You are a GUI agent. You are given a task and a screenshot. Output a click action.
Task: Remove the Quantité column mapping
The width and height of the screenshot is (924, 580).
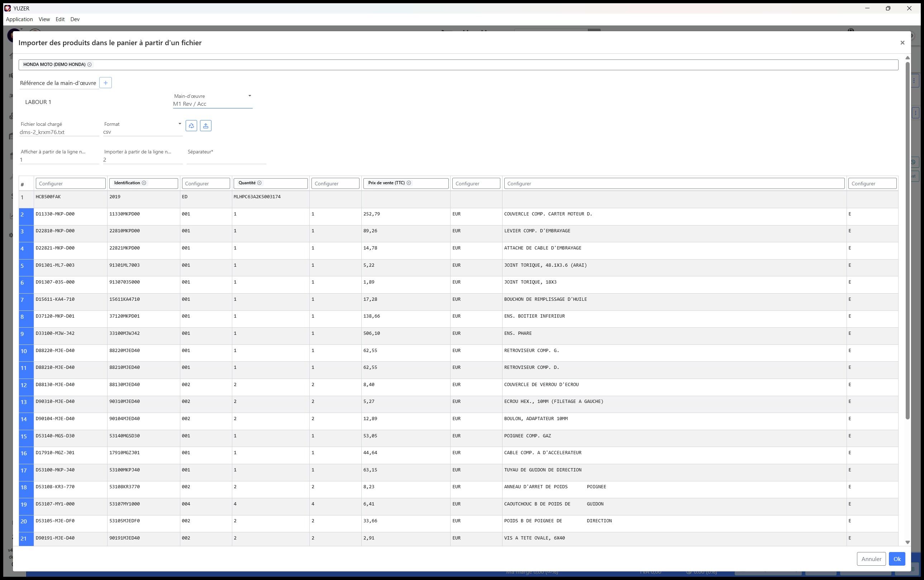click(x=259, y=183)
